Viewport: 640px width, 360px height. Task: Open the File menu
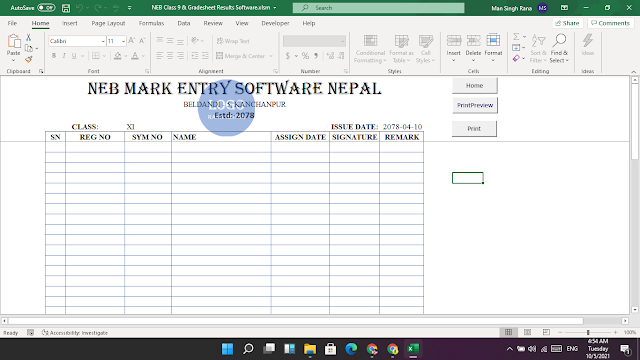pyautogui.click(x=12, y=23)
